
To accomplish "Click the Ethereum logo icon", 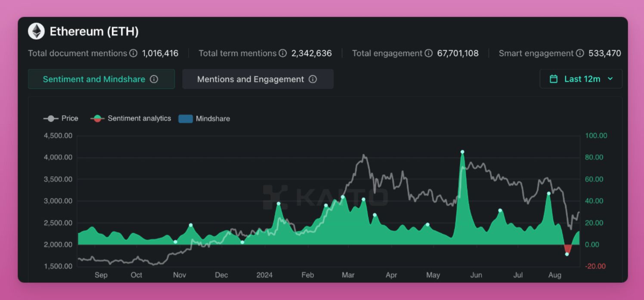I will pos(36,31).
